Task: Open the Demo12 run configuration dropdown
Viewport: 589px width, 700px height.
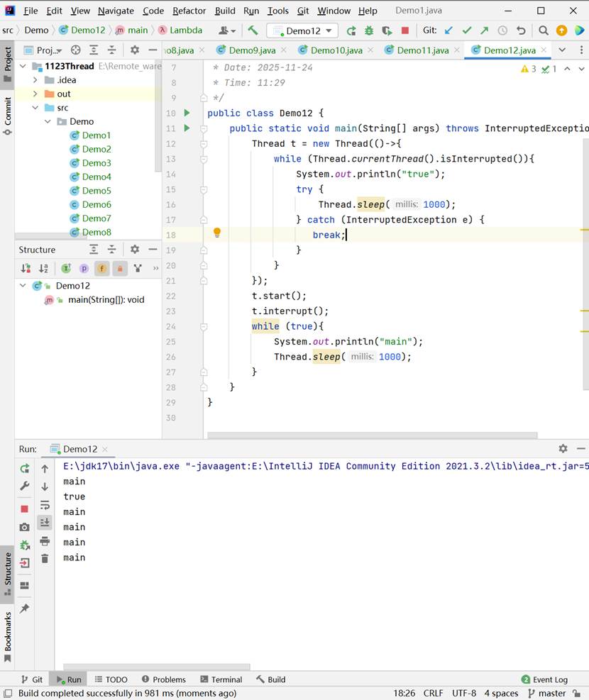Action: point(302,30)
